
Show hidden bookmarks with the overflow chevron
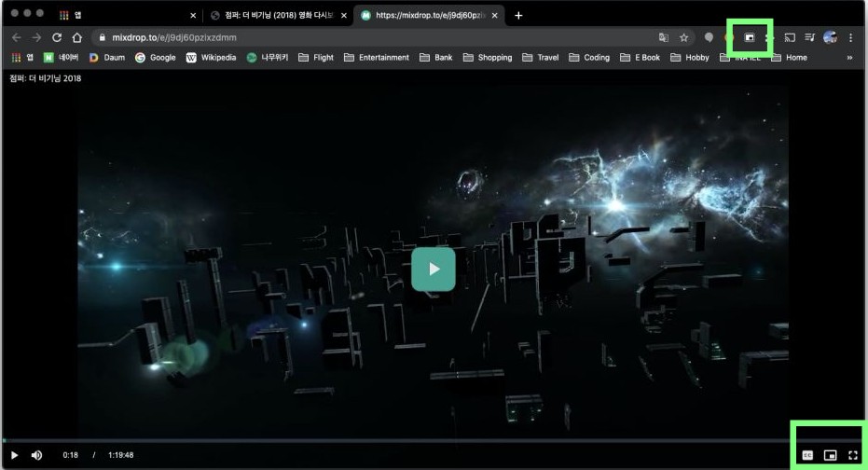849,58
